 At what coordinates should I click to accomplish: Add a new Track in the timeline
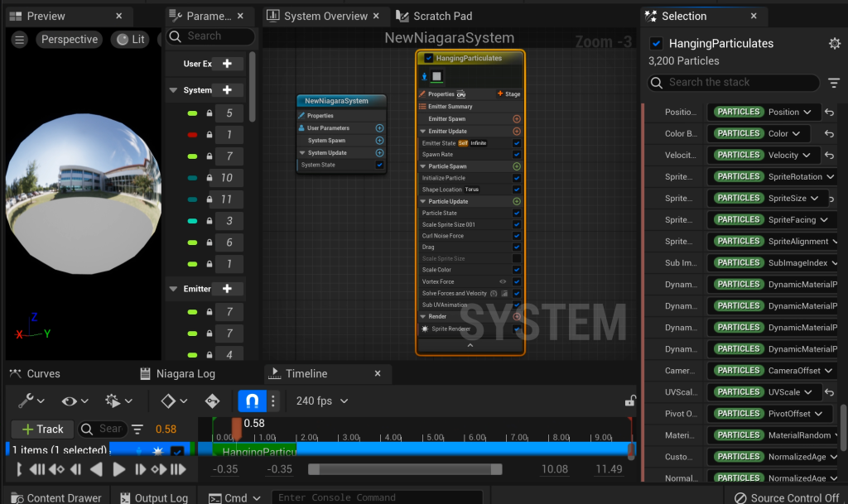pyautogui.click(x=42, y=429)
